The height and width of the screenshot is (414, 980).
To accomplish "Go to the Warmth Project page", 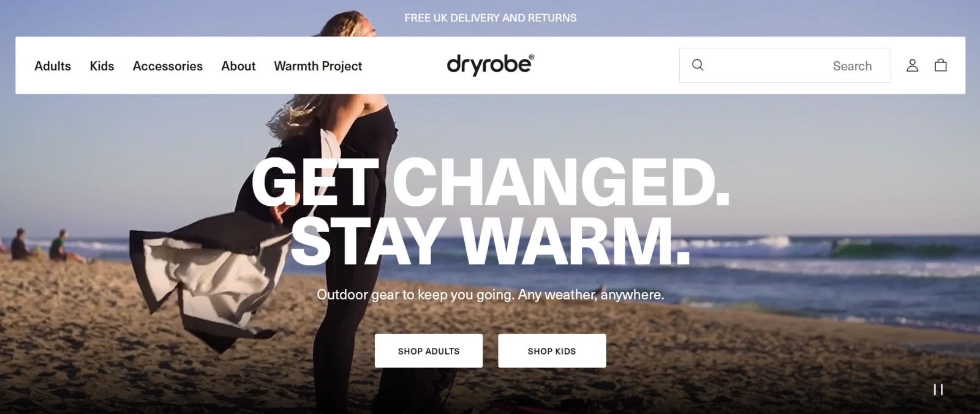I will 318,66.
